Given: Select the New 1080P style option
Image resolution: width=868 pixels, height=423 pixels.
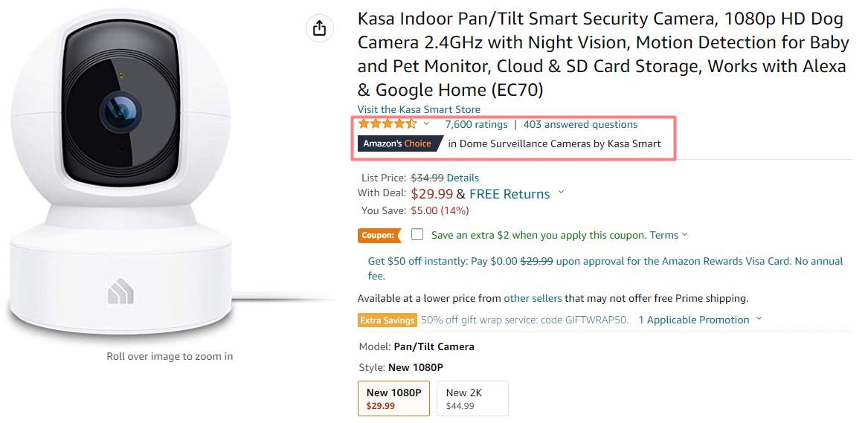Looking at the screenshot, I should pos(393,398).
